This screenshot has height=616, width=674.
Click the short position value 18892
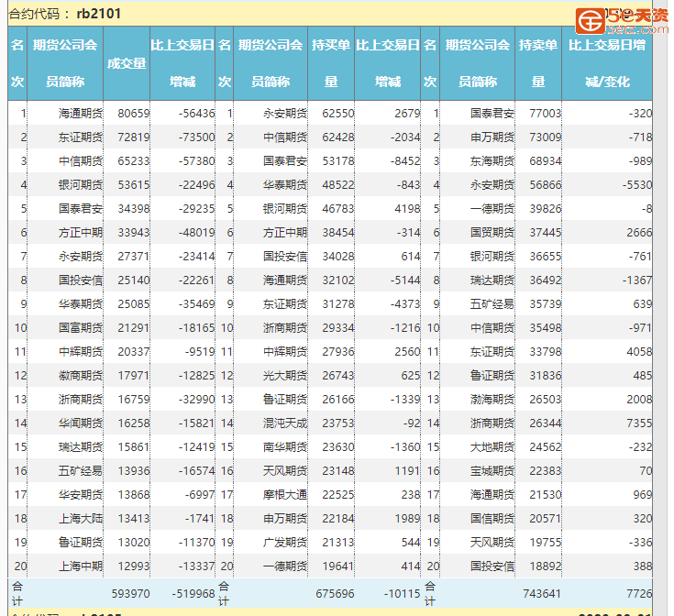(x=546, y=566)
